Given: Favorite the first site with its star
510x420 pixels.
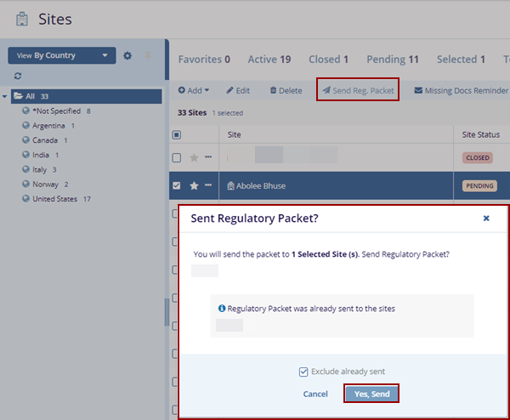Looking at the screenshot, I should pyautogui.click(x=194, y=157).
